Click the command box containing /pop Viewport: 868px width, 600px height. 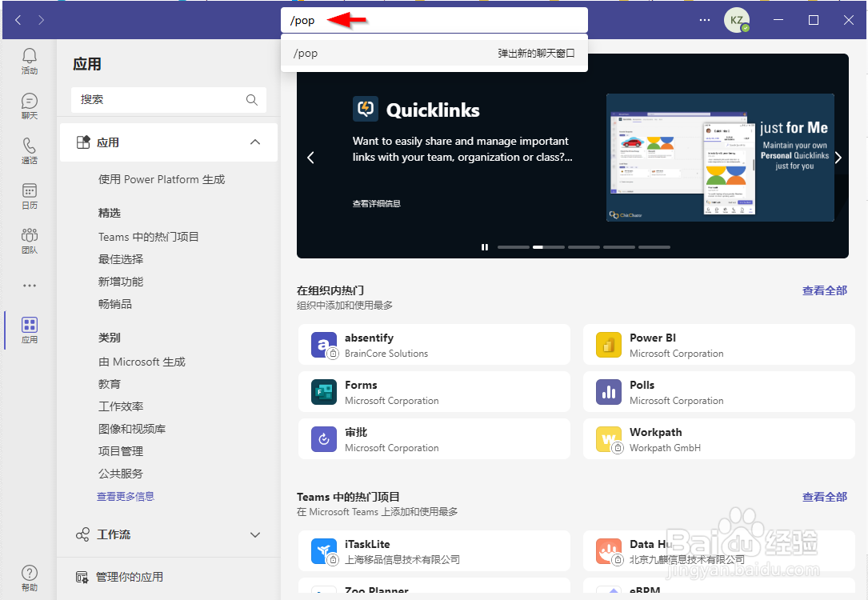434,21
